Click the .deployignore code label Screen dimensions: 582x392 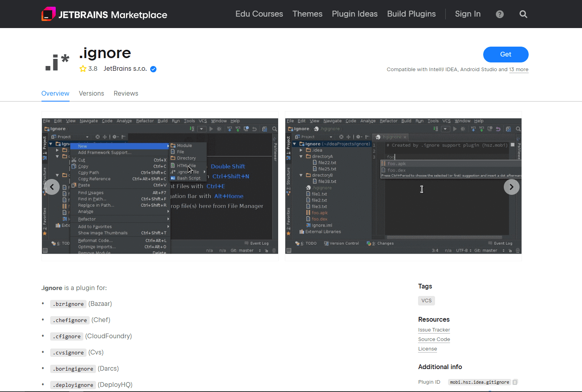[73, 385]
